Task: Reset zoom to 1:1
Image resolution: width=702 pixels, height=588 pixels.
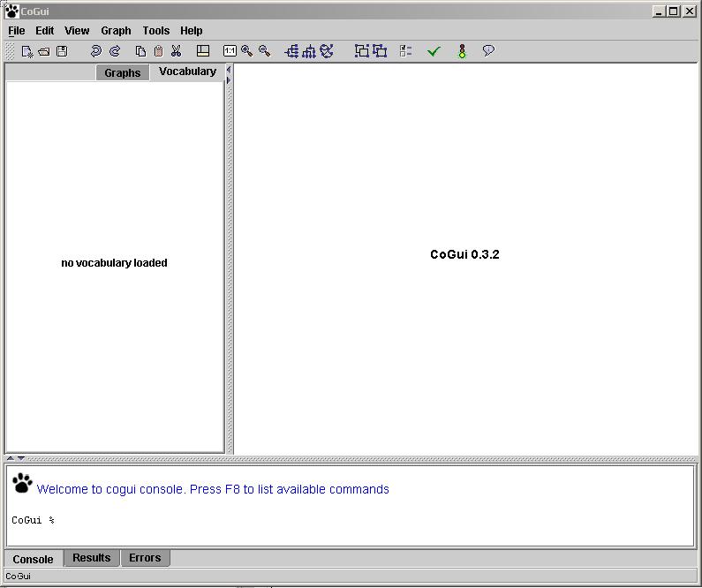Action: [230, 51]
